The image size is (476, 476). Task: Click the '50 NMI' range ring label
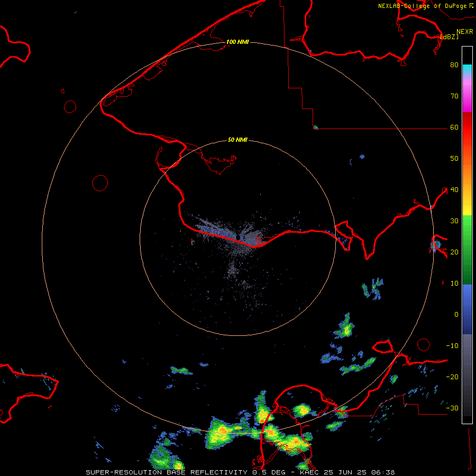[237, 140]
